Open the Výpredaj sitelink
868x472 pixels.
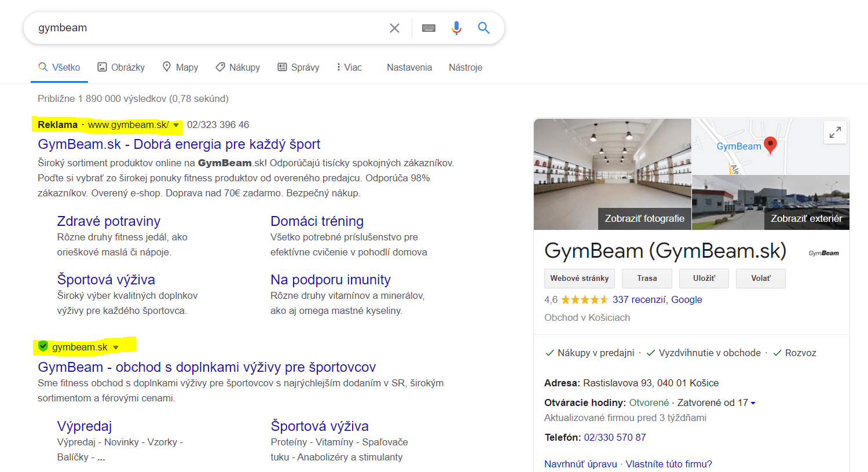pos(85,426)
